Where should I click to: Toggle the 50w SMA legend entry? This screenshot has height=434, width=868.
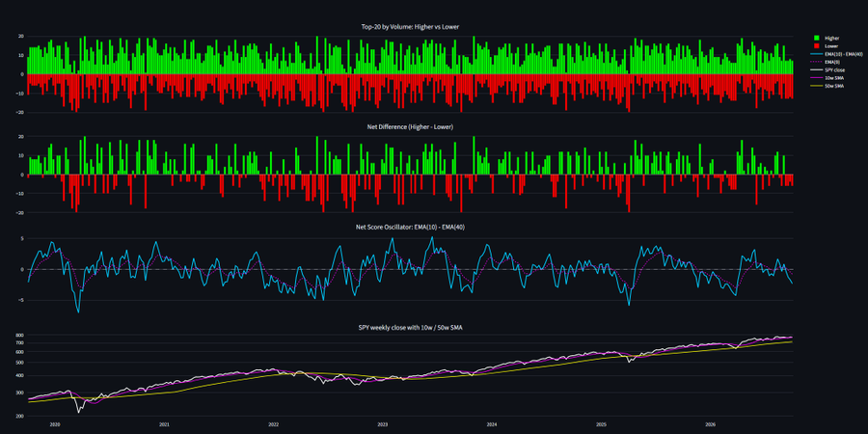pos(827,87)
